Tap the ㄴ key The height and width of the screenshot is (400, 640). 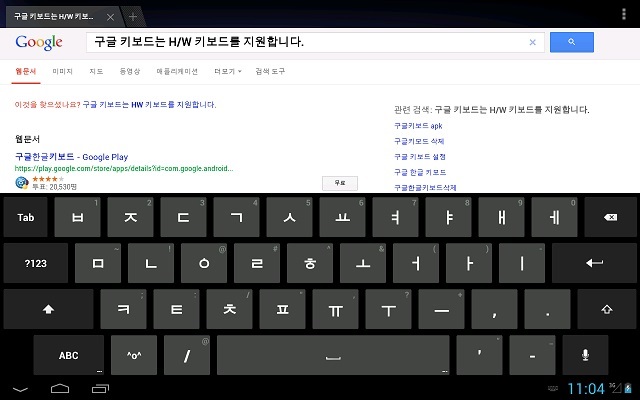point(151,263)
